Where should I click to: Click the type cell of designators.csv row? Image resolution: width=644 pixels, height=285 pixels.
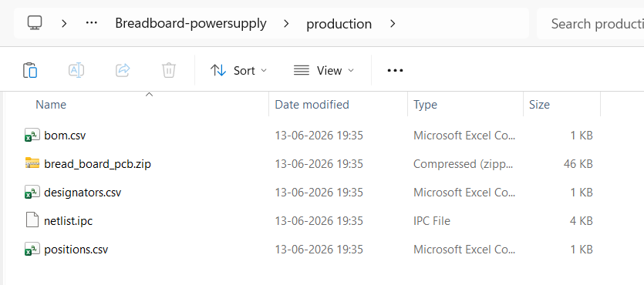[464, 193]
